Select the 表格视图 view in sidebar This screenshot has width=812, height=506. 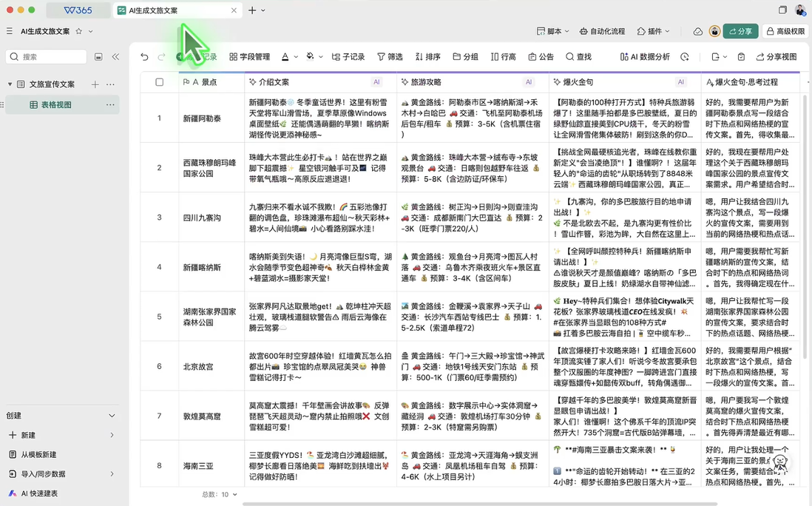[56, 105]
